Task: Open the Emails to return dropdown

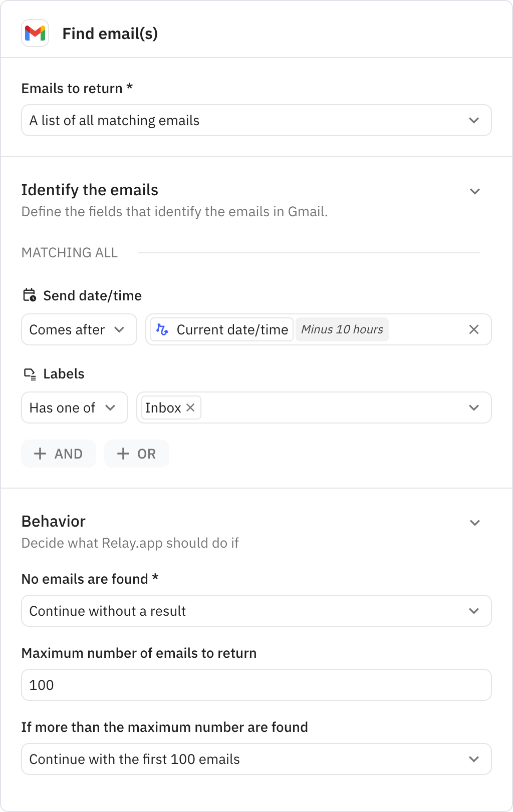Action: coord(474,120)
